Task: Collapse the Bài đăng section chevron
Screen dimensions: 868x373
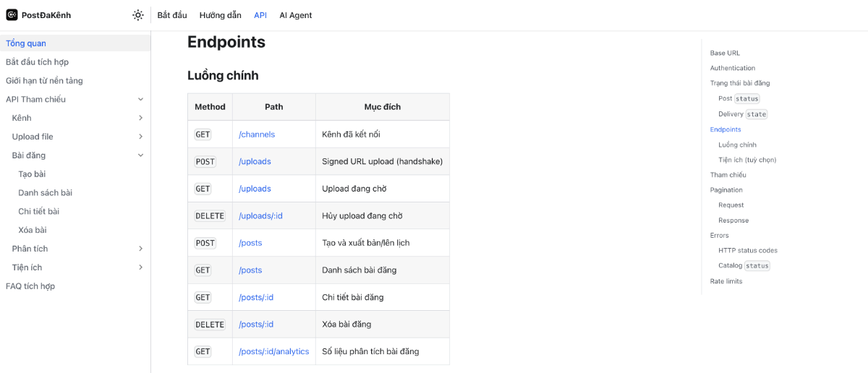Action: click(140, 155)
